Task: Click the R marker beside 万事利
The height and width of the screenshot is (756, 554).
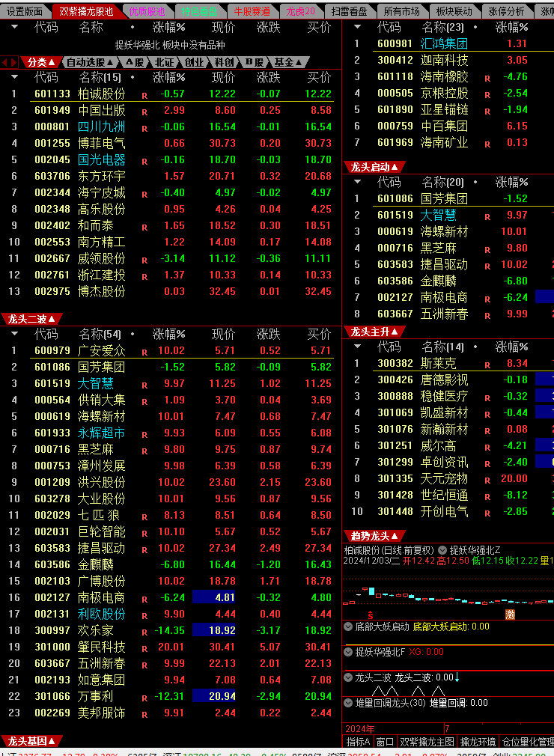Action: tap(144, 698)
